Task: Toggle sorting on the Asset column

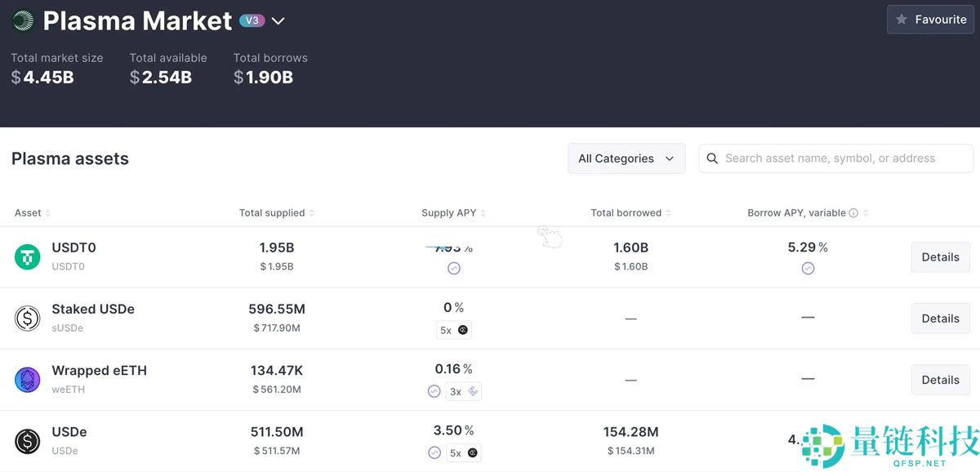Action: pos(49,212)
